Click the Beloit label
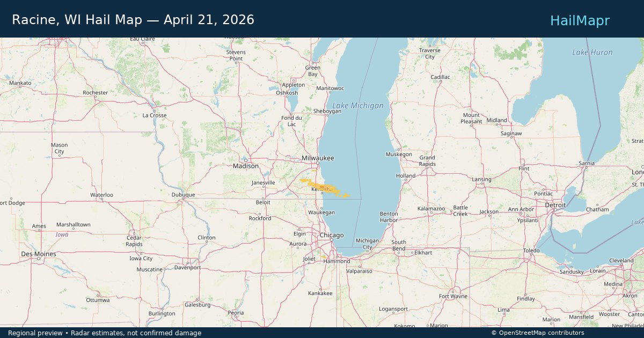The image size is (644, 338). [263, 202]
